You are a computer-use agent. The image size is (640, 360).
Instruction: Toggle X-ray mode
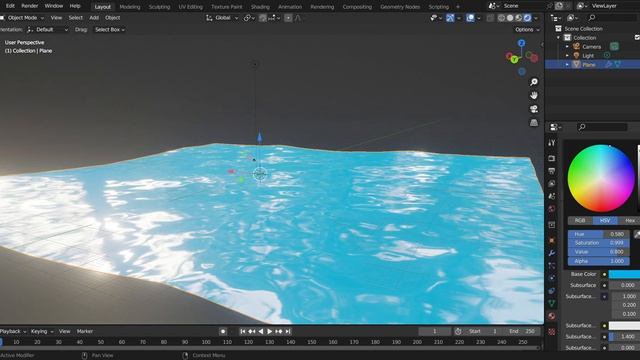(x=490, y=18)
